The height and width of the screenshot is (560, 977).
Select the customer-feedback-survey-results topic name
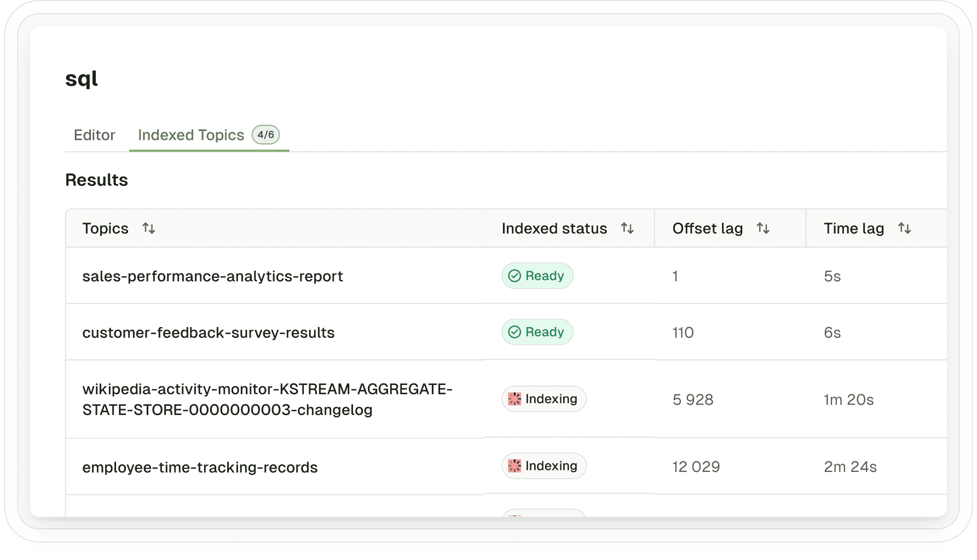pyautogui.click(x=209, y=332)
